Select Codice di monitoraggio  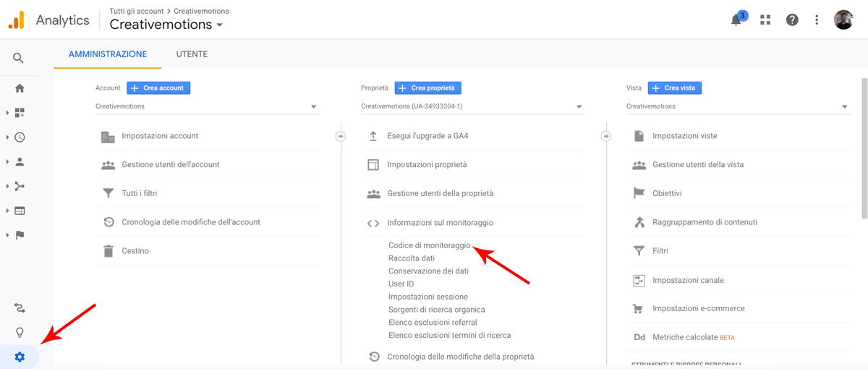(x=430, y=245)
